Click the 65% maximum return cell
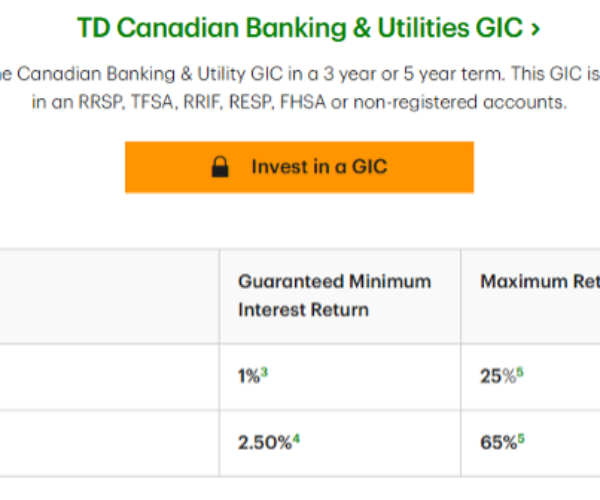The width and height of the screenshot is (600, 500). point(497,440)
